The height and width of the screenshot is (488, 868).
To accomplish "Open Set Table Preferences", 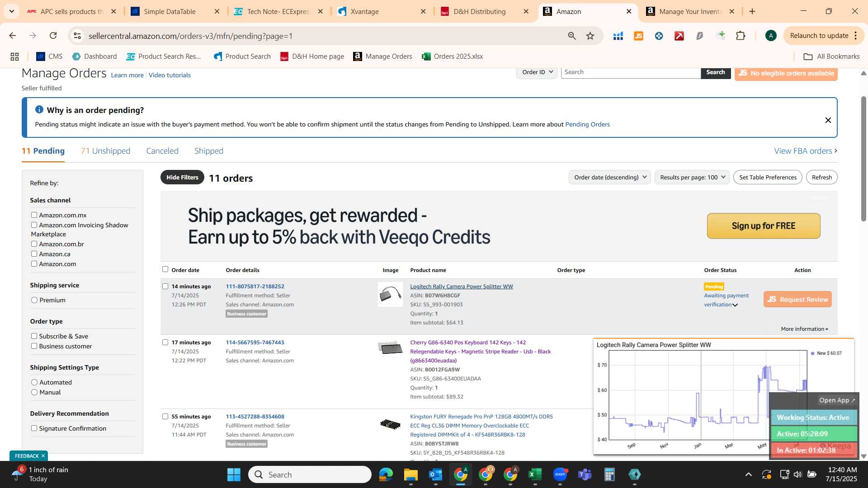I will [x=768, y=177].
